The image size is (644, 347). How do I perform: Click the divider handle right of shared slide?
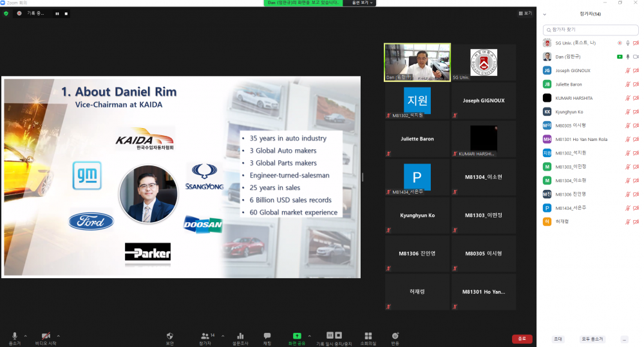[362, 177]
